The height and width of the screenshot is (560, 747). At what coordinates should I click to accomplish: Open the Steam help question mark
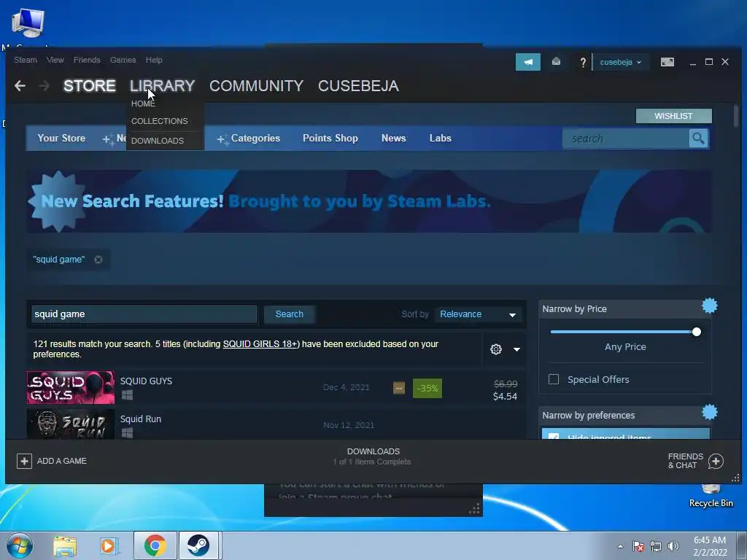583,63
